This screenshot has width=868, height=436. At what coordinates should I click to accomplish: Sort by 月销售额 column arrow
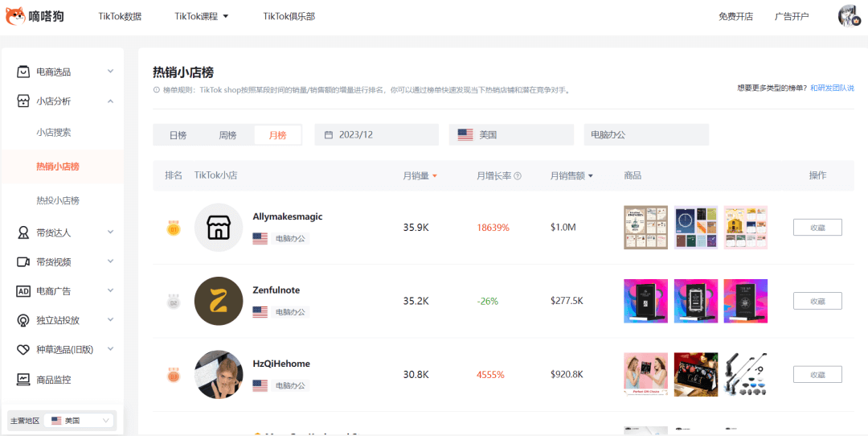(592, 176)
